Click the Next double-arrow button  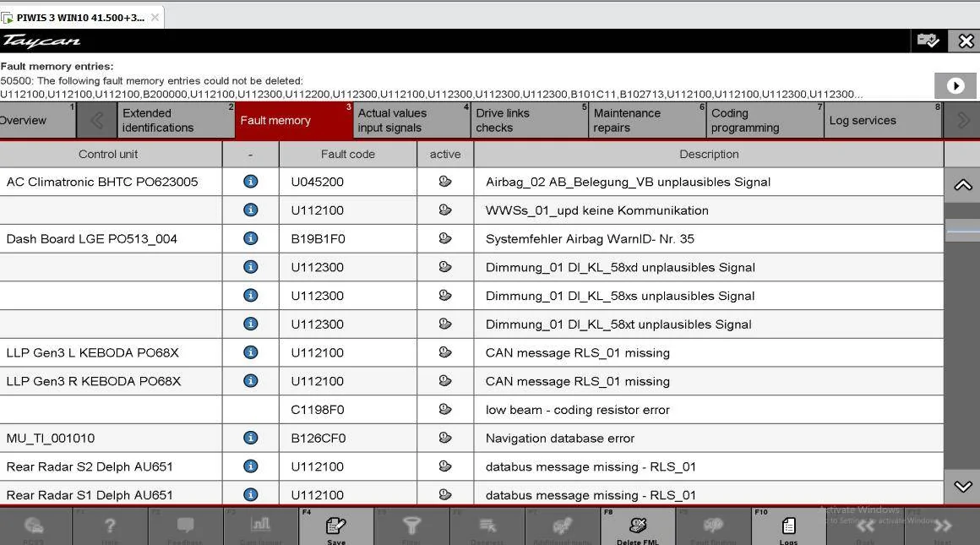click(943, 526)
